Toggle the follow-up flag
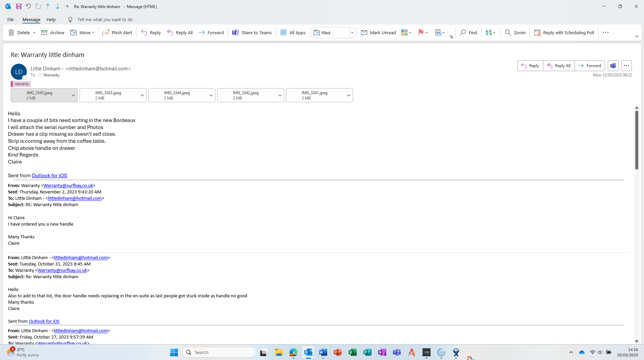This screenshot has width=644, height=360. click(420, 33)
